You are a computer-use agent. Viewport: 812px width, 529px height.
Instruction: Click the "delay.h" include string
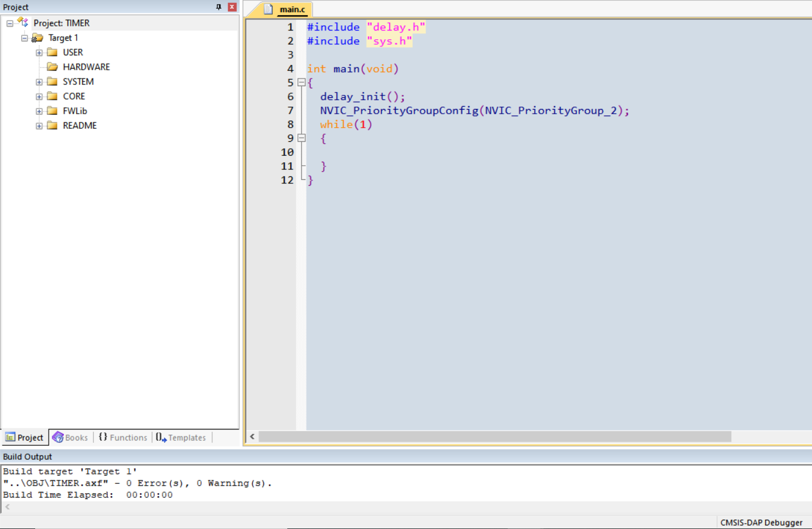396,27
